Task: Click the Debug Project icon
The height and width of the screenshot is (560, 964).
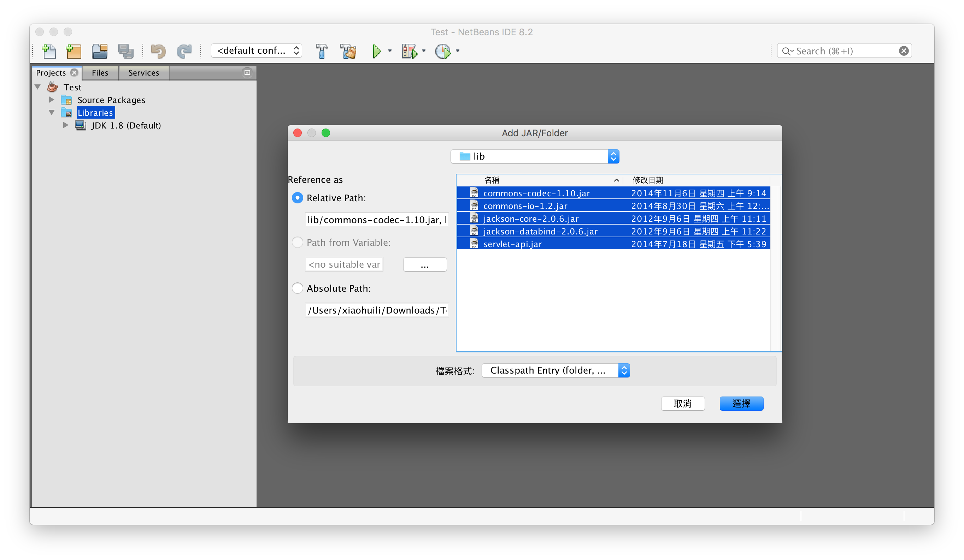Action: [x=410, y=51]
